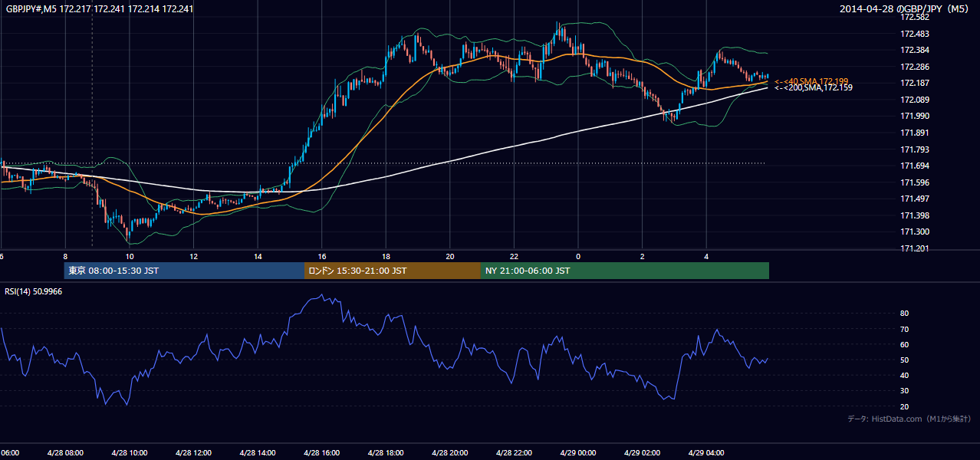This screenshot has width=980, height=460.
Task: Click price axis value 171.201
Action: click(915, 248)
